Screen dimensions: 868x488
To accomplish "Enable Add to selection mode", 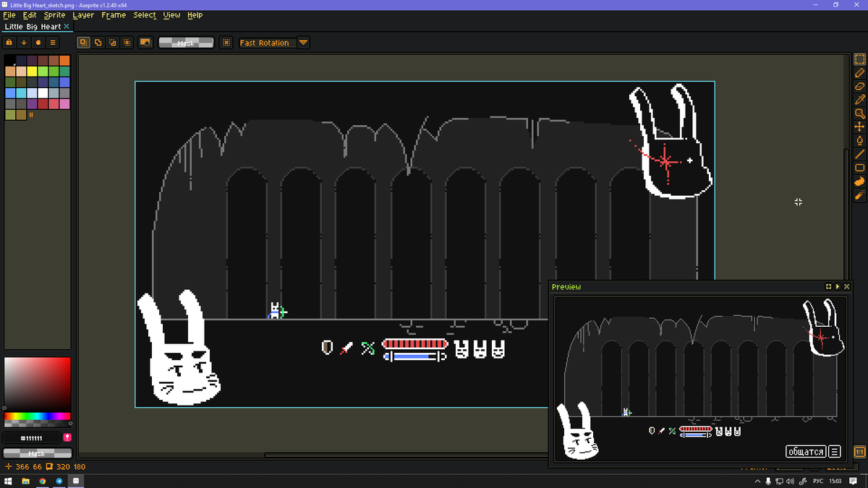I will pyautogui.click(x=98, y=43).
